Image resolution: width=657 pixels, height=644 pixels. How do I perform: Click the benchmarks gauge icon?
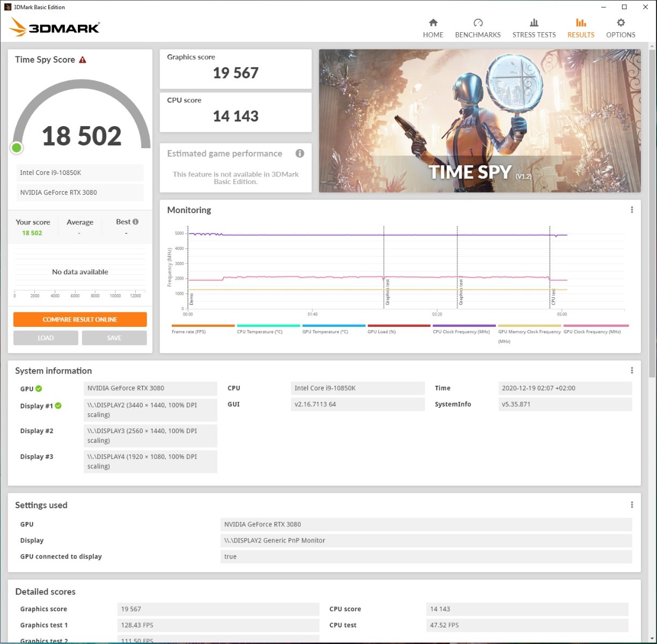pyautogui.click(x=478, y=23)
